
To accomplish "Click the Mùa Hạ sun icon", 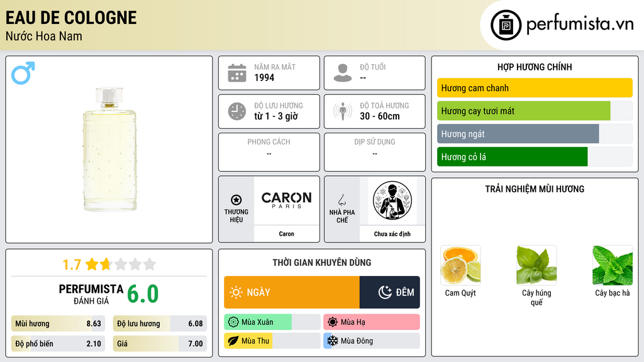I will click(333, 322).
